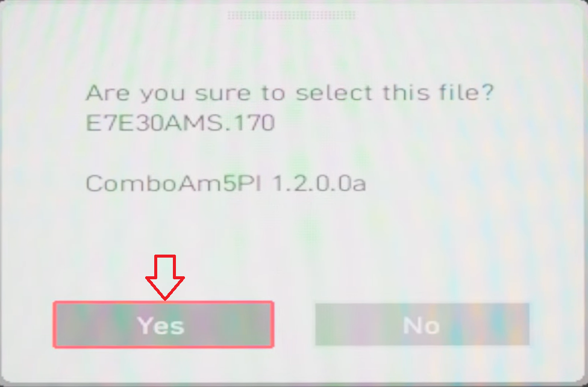The height and width of the screenshot is (387, 588).
Task: Choose the grey No option
Action: pyautogui.click(x=422, y=324)
